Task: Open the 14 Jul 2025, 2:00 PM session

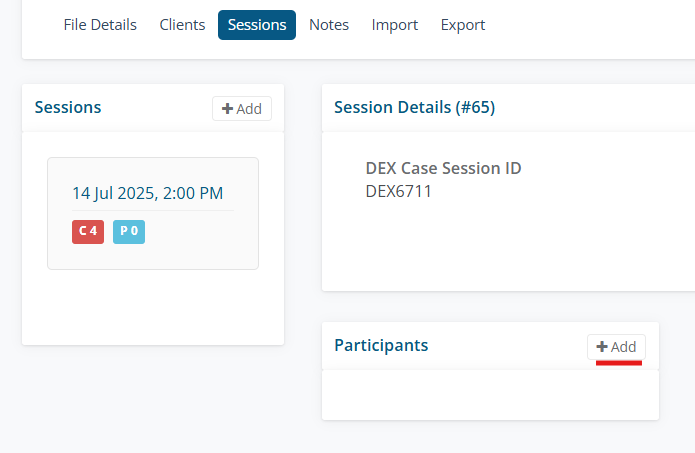Action: (147, 193)
